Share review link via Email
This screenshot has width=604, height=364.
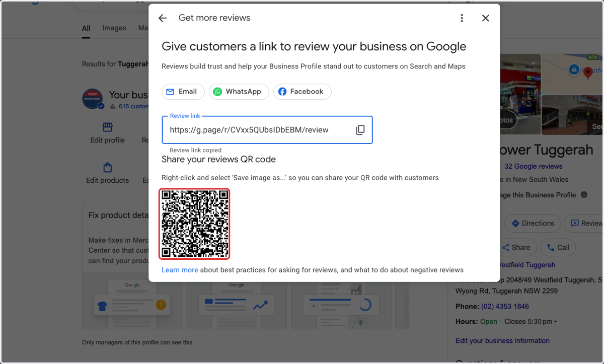(x=183, y=92)
